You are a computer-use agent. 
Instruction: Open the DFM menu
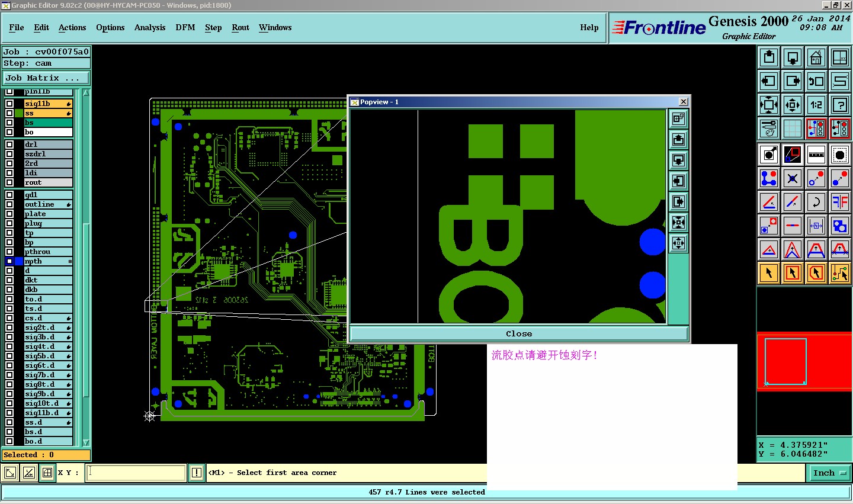185,27
